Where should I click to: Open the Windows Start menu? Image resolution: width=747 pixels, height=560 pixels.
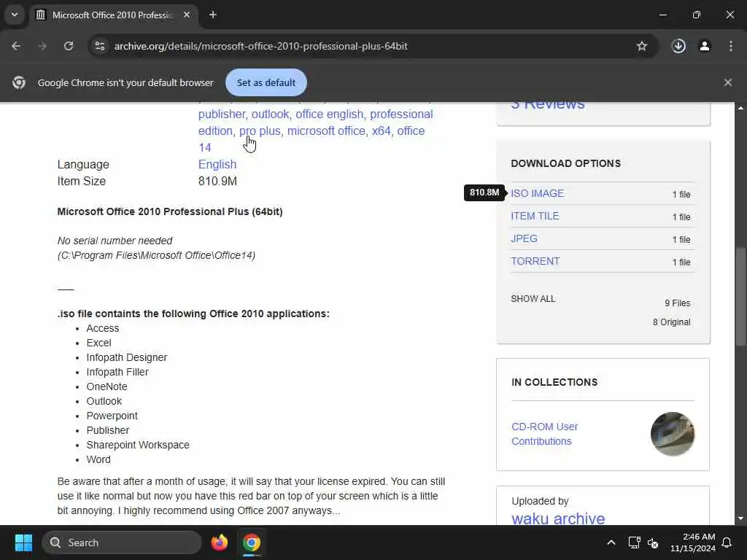[x=23, y=542]
